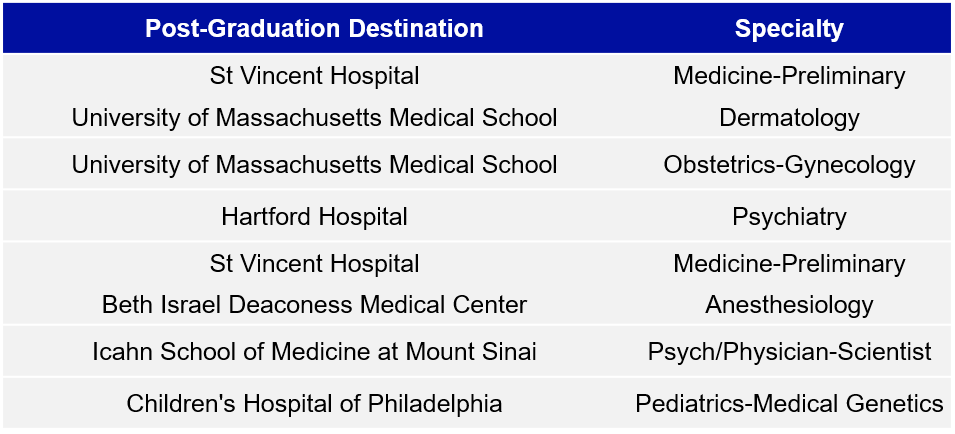The width and height of the screenshot is (955, 434).
Task: Select the Obstetrics-Gynecology specialty cell
Action: coord(789,164)
